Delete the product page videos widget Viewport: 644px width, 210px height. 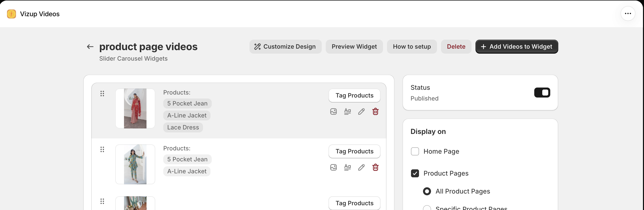[456, 47]
